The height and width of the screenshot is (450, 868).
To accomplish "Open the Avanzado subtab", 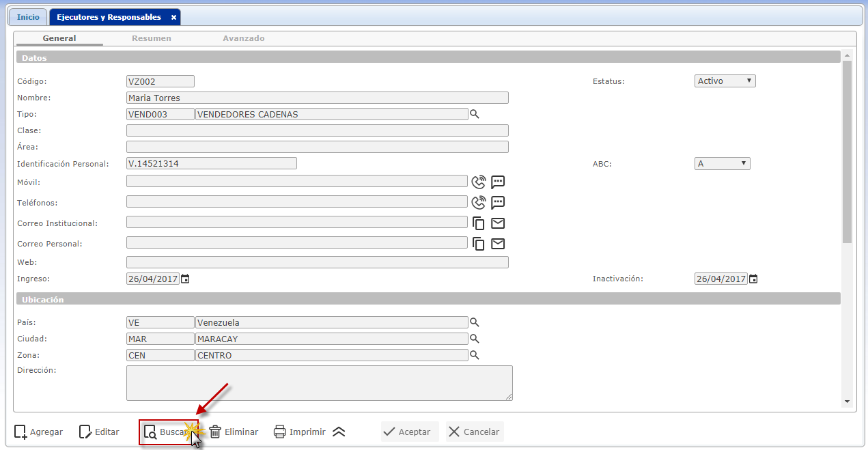I will click(x=244, y=38).
